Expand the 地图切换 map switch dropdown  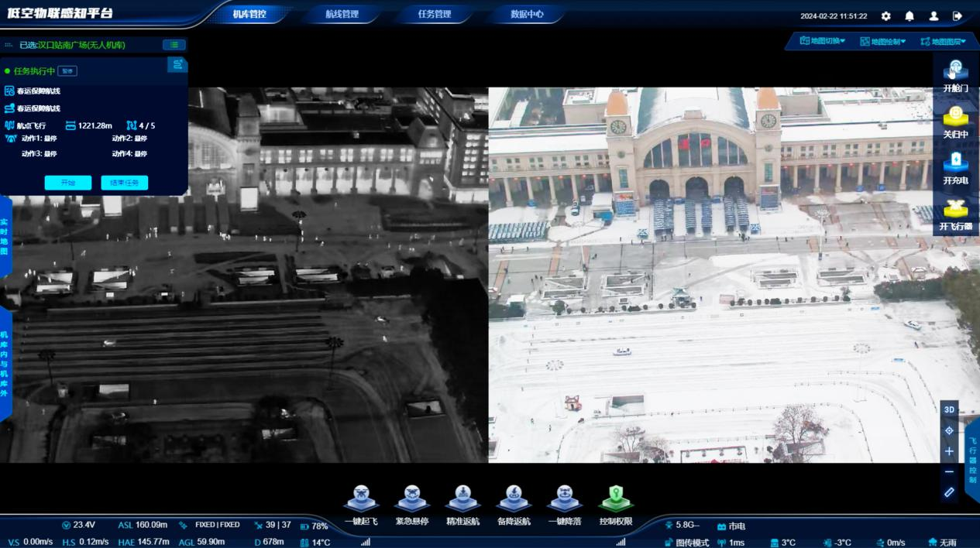pyautogui.click(x=823, y=41)
